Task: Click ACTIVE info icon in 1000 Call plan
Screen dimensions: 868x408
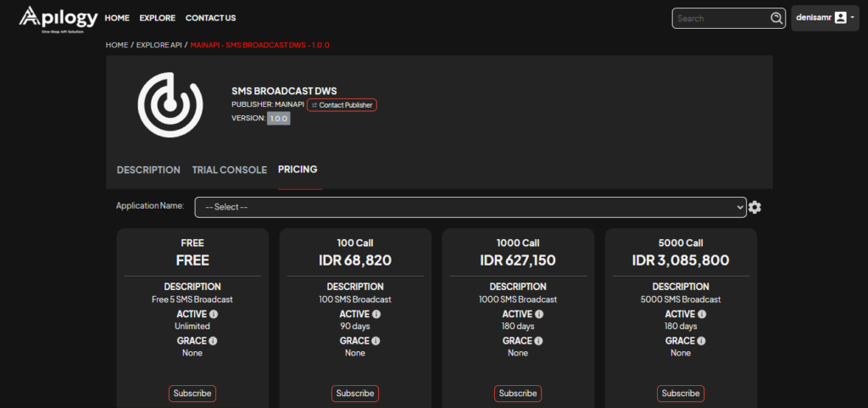Action: (539, 315)
